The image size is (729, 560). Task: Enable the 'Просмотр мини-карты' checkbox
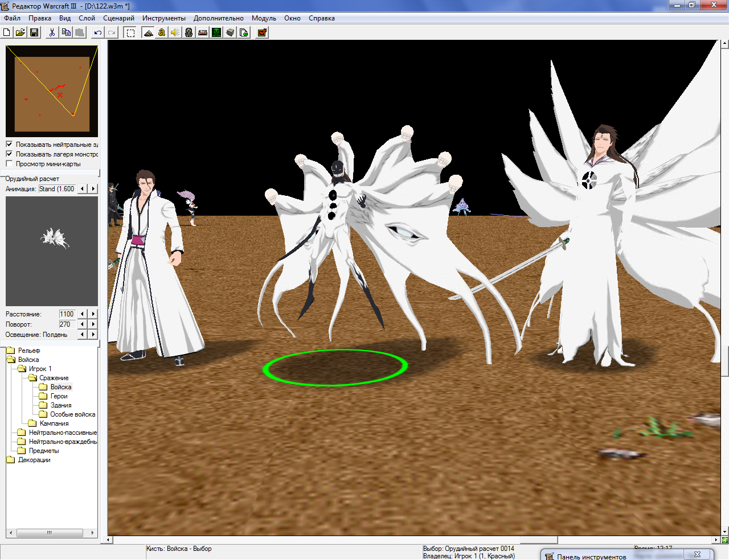9,164
